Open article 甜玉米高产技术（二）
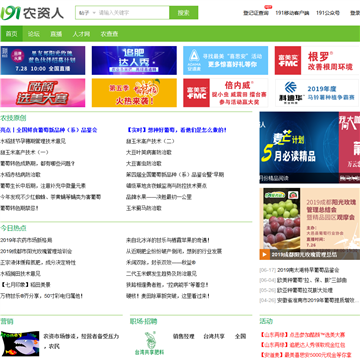360x360 pixels. (x=150, y=141)
